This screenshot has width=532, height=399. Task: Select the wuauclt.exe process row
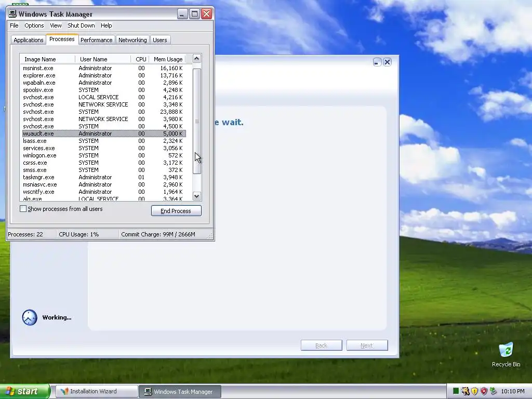104,134
